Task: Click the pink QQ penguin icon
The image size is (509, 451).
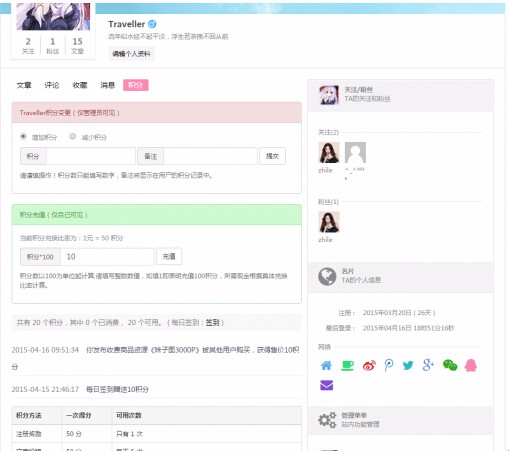Action: (471, 365)
